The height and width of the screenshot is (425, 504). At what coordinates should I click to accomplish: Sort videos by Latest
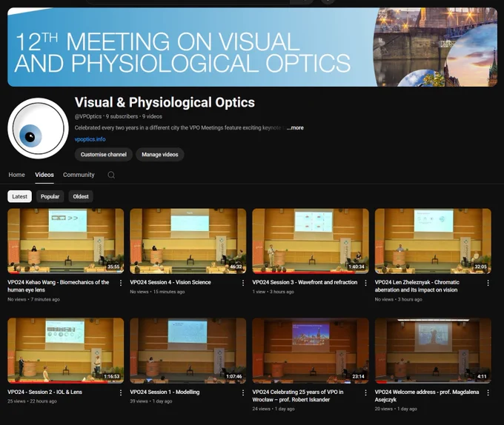[19, 196]
